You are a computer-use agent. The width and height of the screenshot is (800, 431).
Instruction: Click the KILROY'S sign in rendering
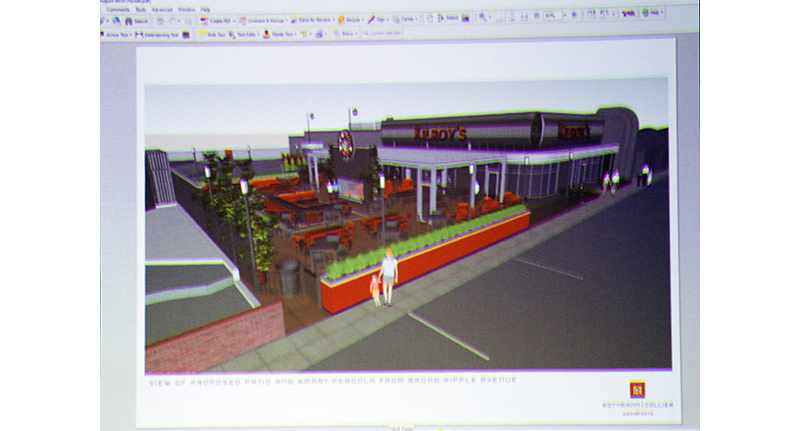[440, 133]
